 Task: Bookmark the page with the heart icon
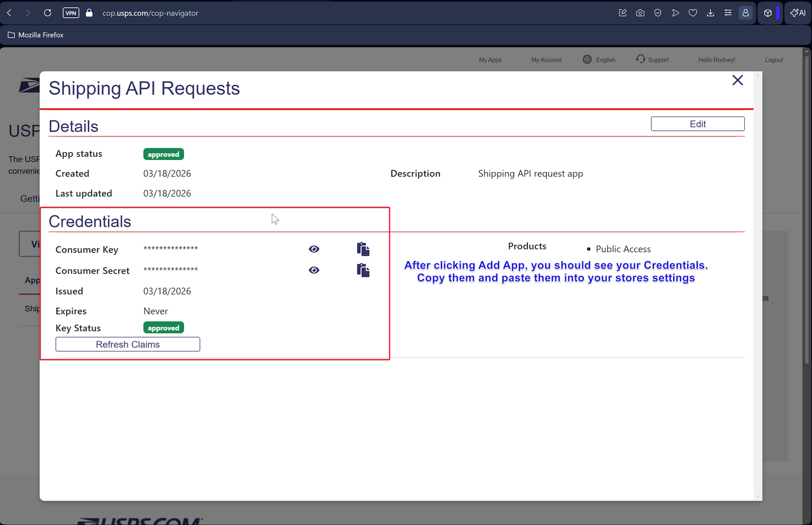pos(693,13)
